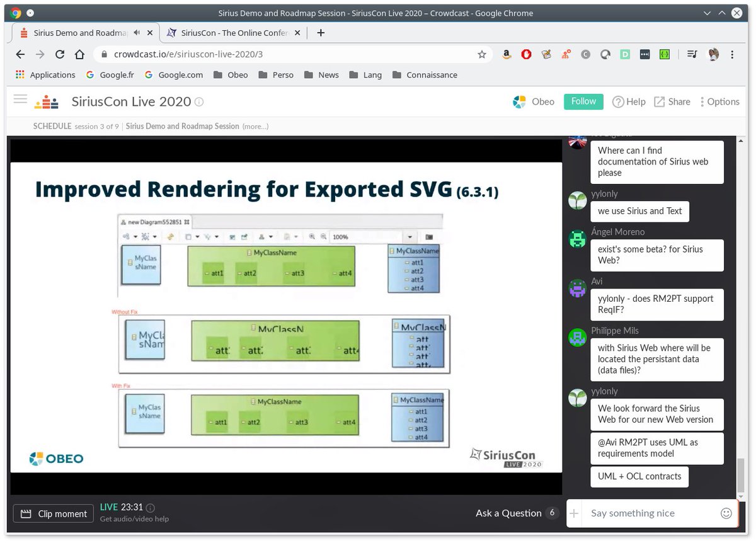Image resolution: width=756 pixels, height=543 pixels.
Task: Close the Sirius Demo and Roadmap tab
Action: tap(150, 33)
